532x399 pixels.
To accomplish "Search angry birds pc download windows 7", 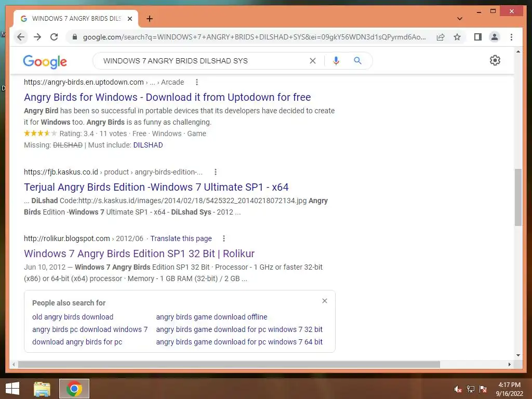I will point(90,329).
